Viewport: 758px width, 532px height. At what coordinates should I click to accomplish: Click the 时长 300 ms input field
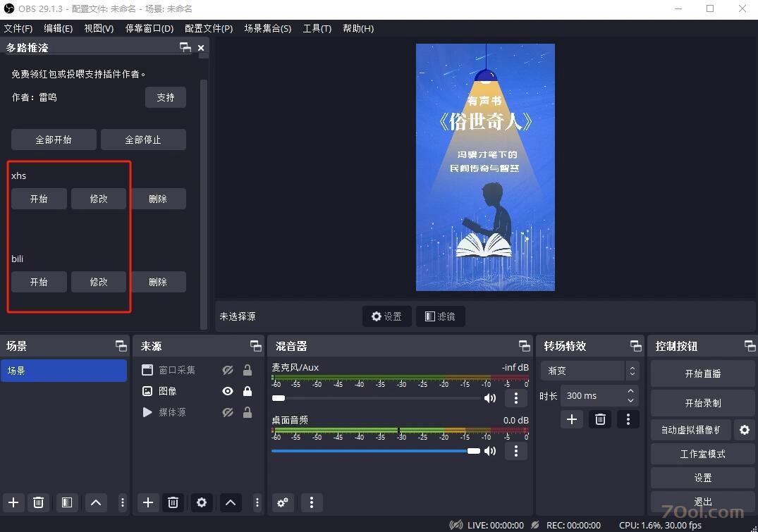coord(594,396)
